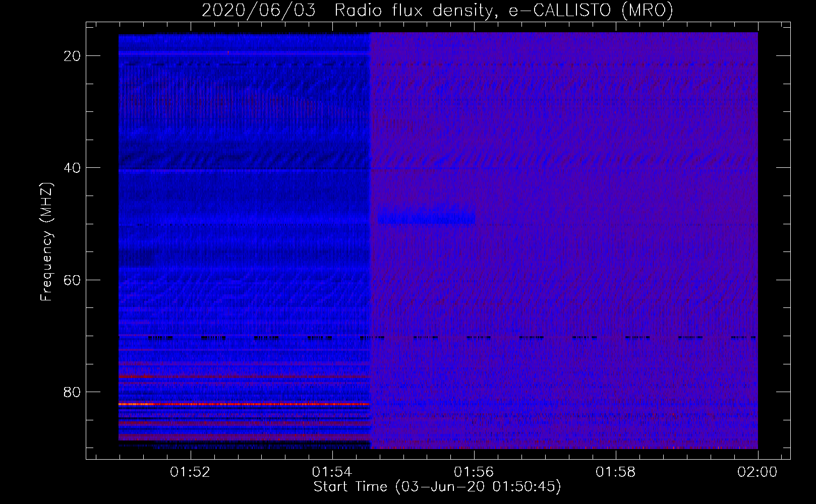Click the '01:58' time tick label
The image size is (816, 504).
[x=616, y=472]
